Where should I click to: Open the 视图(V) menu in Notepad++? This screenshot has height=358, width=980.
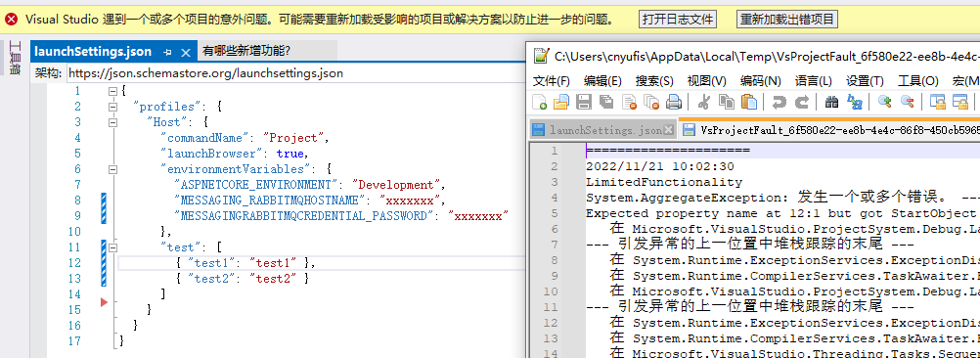(x=707, y=81)
